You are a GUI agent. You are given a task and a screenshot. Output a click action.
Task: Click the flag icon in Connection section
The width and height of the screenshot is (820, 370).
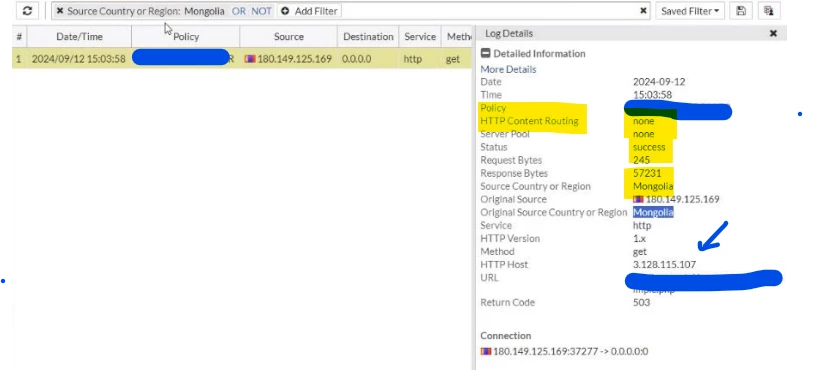(486, 352)
